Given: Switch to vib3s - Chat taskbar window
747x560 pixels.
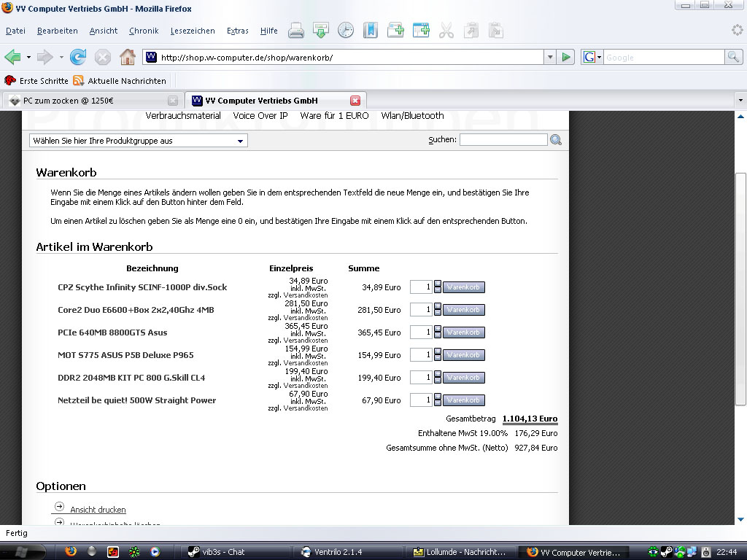Looking at the screenshot, I should [x=236, y=552].
